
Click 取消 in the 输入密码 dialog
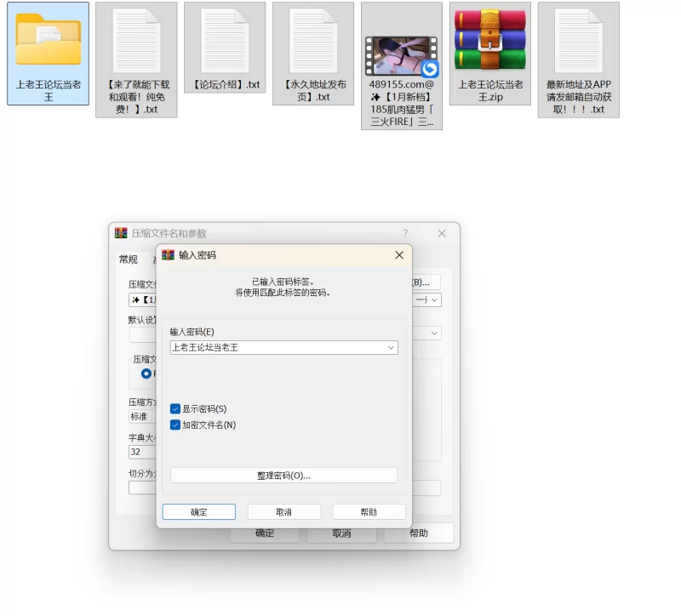click(x=284, y=512)
